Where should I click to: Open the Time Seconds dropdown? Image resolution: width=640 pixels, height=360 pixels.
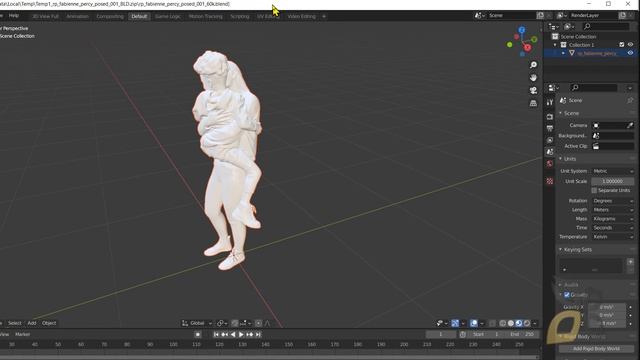613,228
